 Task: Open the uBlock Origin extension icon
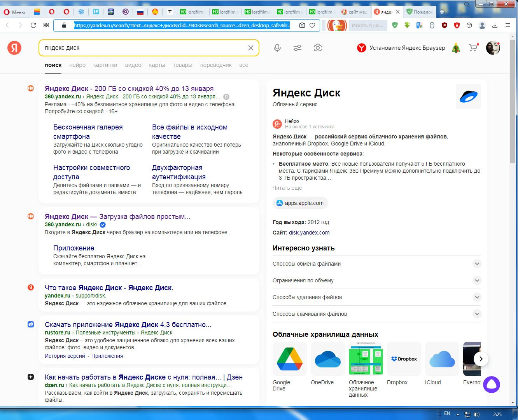point(444,25)
